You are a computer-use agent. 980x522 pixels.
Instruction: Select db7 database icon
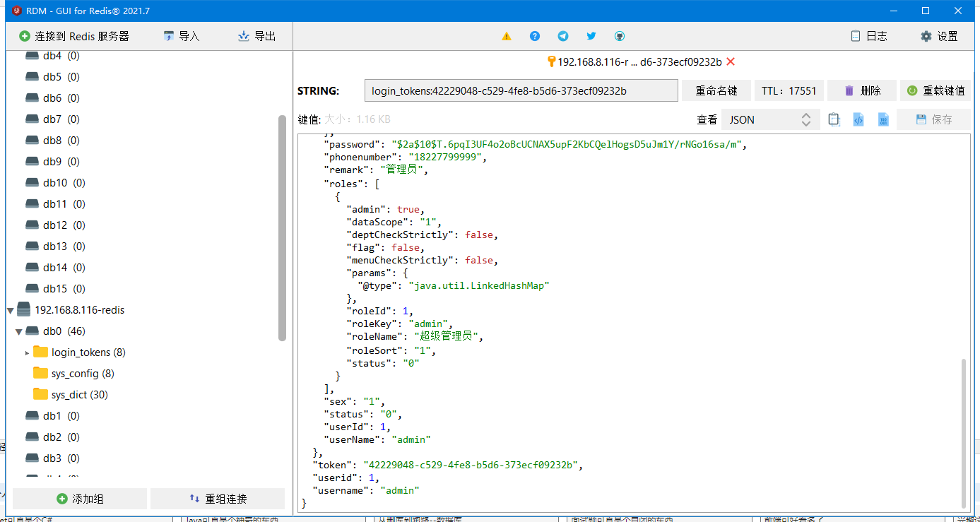pos(33,119)
